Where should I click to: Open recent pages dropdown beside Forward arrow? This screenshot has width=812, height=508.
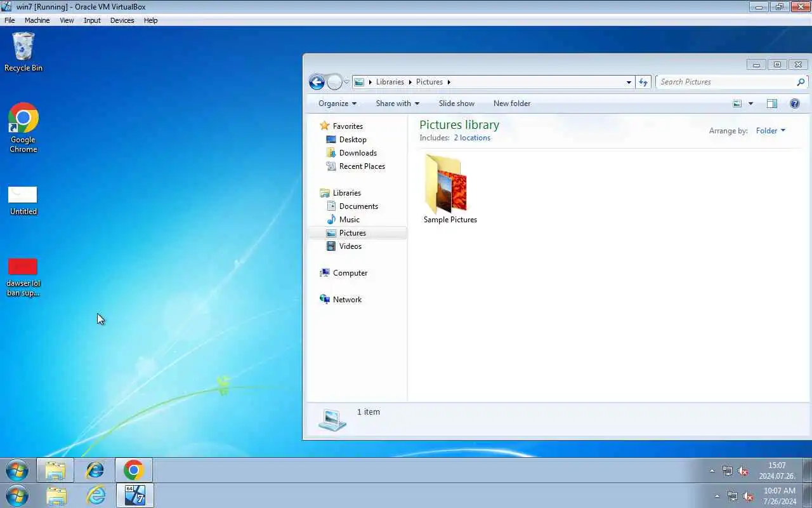346,83
